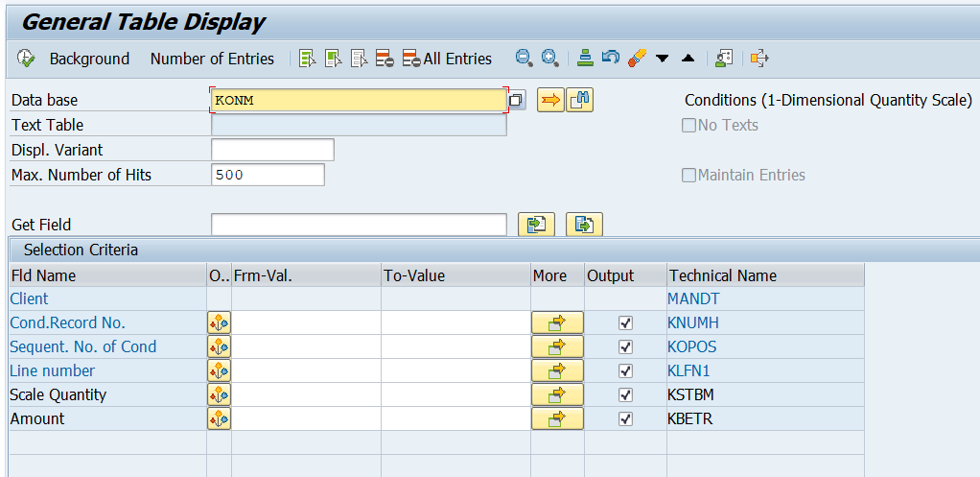Click the gray list-with-cursor toolbar icon
The width and height of the screenshot is (980, 477).
point(358,59)
